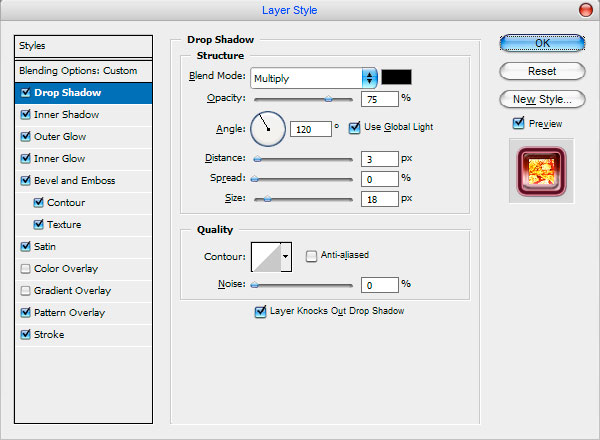Open the New Style dialog

click(x=542, y=99)
